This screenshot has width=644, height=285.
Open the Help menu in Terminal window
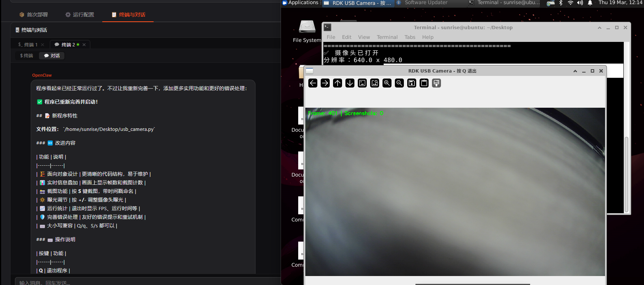coord(428,37)
